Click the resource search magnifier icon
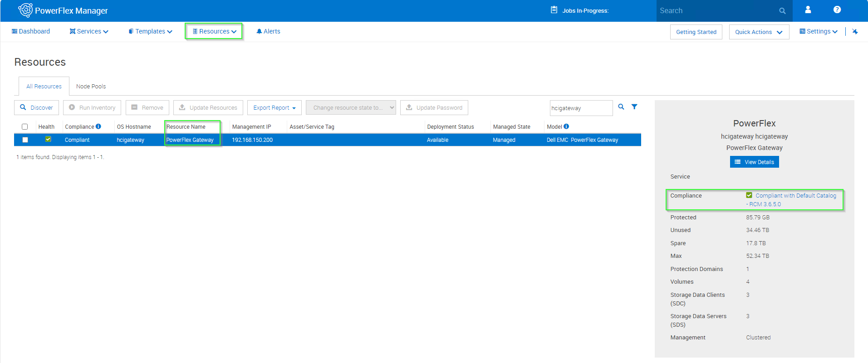The width and height of the screenshot is (868, 363). [621, 107]
